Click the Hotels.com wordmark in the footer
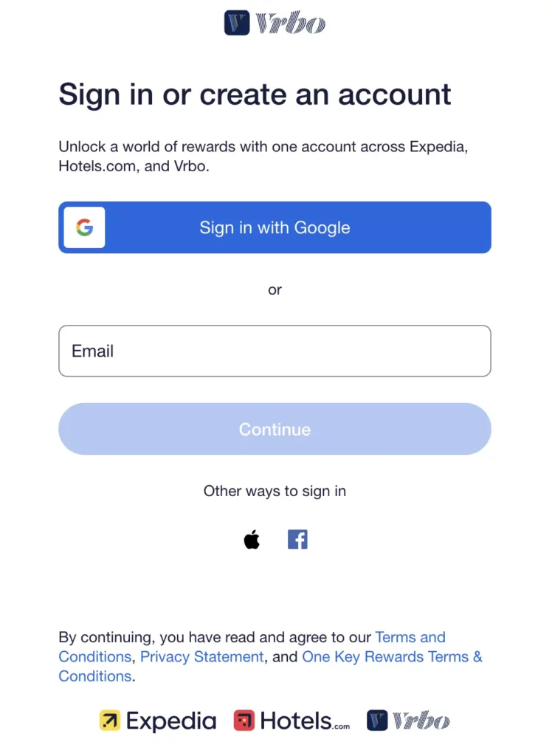The image size is (552, 756). tap(304, 721)
